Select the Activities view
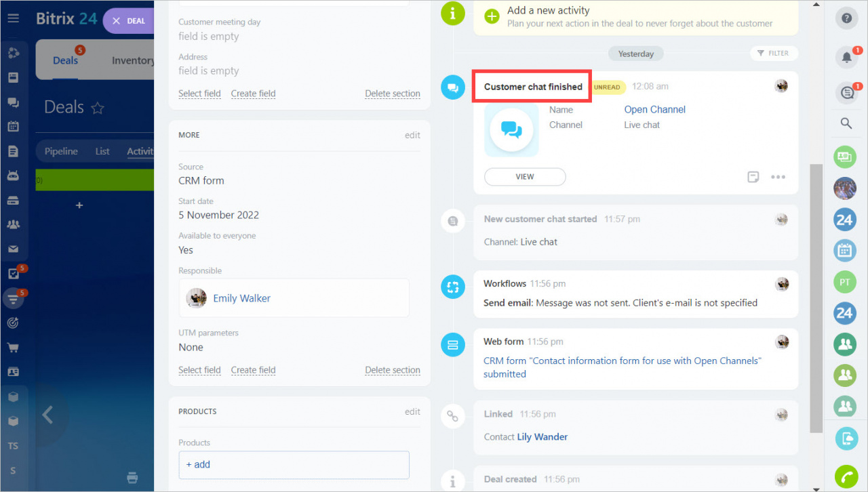Image resolution: width=868 pixels, height=492 pixels. (141, 151)
